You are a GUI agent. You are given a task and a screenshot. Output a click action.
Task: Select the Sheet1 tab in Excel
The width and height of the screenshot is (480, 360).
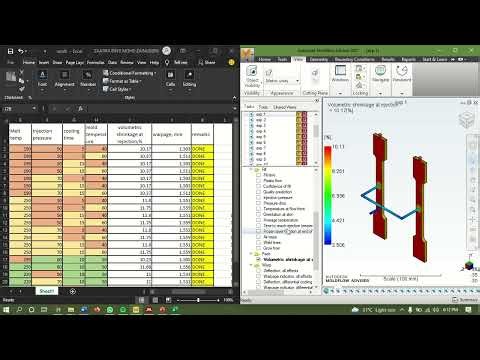[47, 291]
